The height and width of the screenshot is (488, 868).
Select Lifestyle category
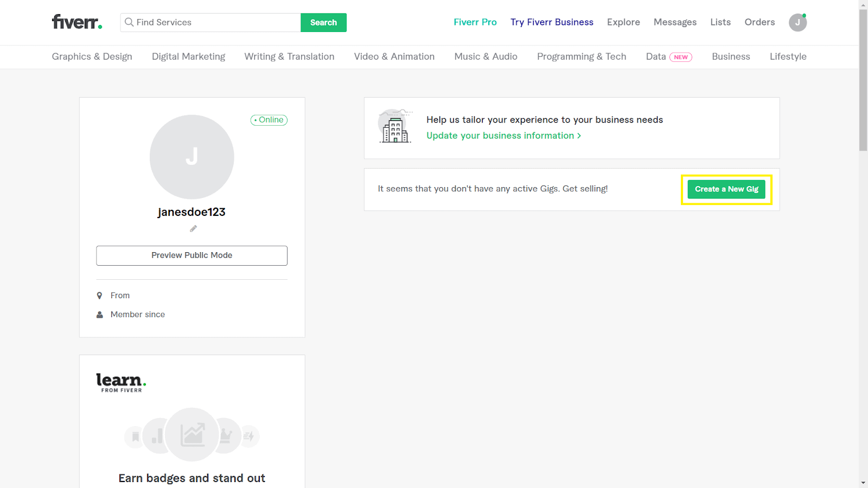click(788, 56)
